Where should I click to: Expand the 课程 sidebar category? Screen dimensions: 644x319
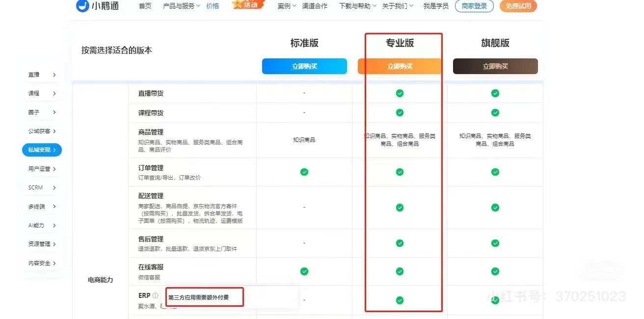[x=42, y=93]
